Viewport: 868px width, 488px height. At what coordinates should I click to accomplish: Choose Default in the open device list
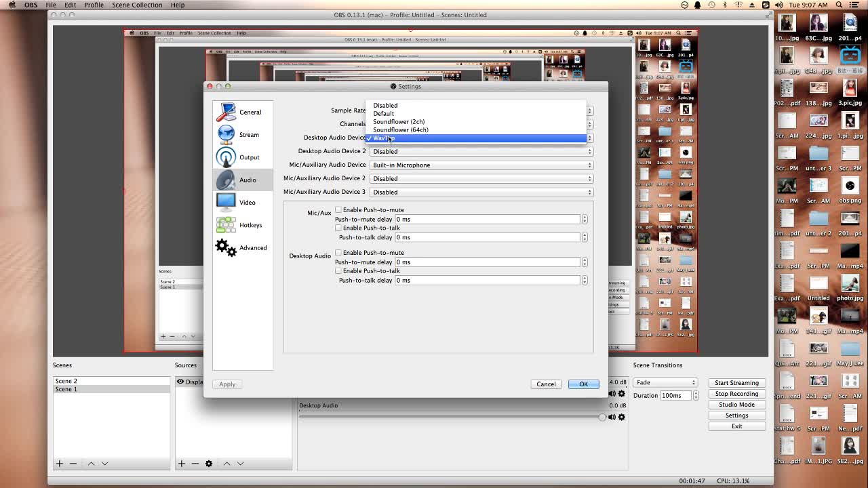476,113
